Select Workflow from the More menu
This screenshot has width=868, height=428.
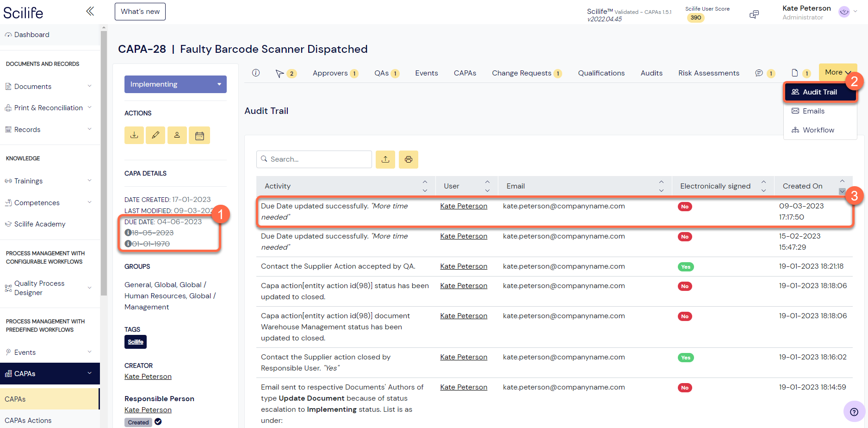point(818,130)
